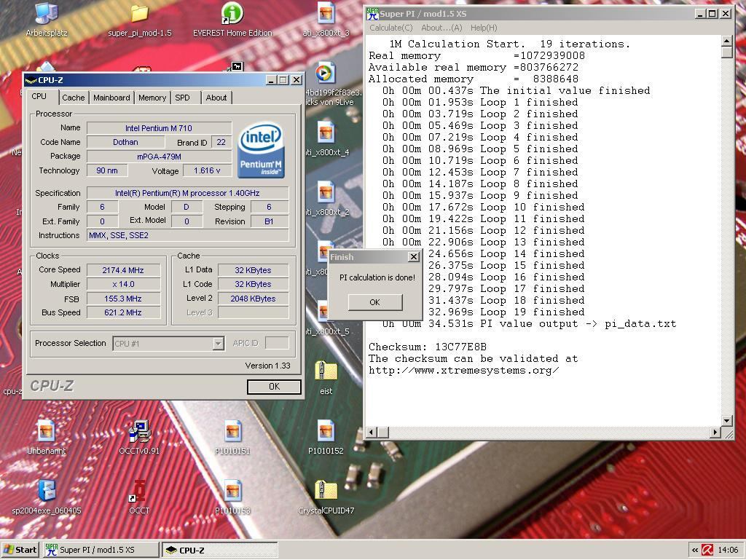746x560 pixels.
Task: Switch to the About tab in CPU-Z
Action: [x=216, y=98]
